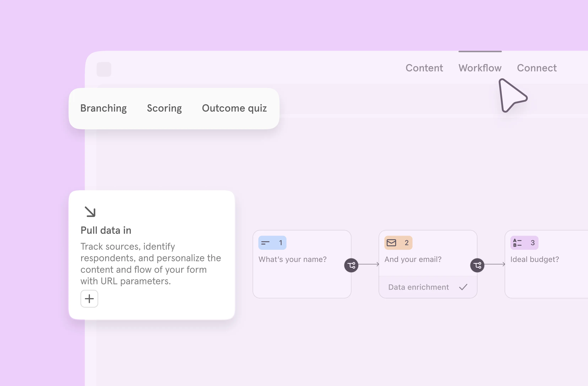Click the square logo placeholder in header
Screen dimensions: 588x386
click(x=104, y=69)
